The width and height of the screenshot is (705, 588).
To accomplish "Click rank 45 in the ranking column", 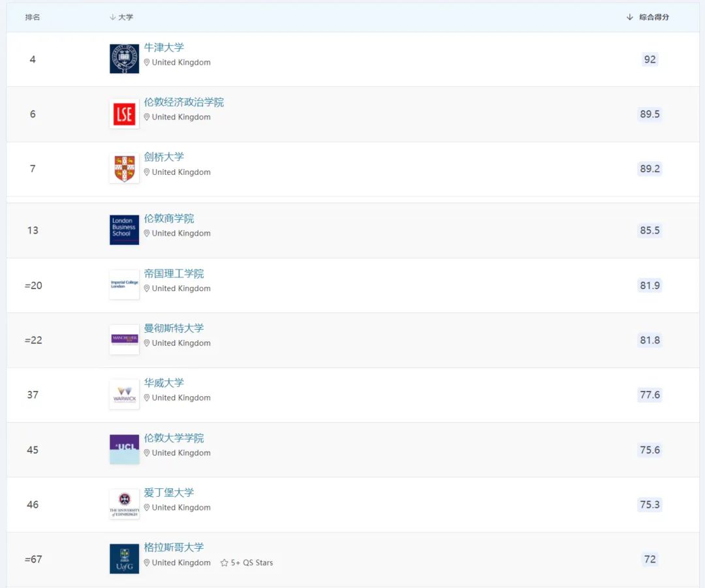I will (x=33, y=450).
